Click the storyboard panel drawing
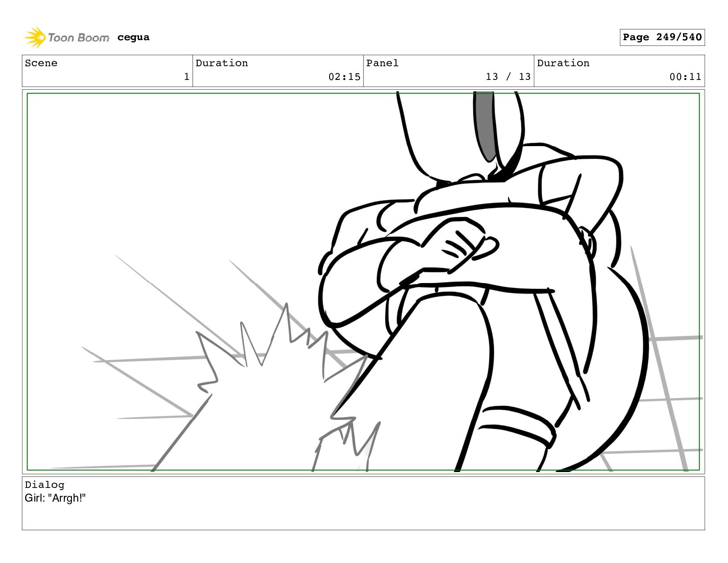 click(x=363, y=282)
